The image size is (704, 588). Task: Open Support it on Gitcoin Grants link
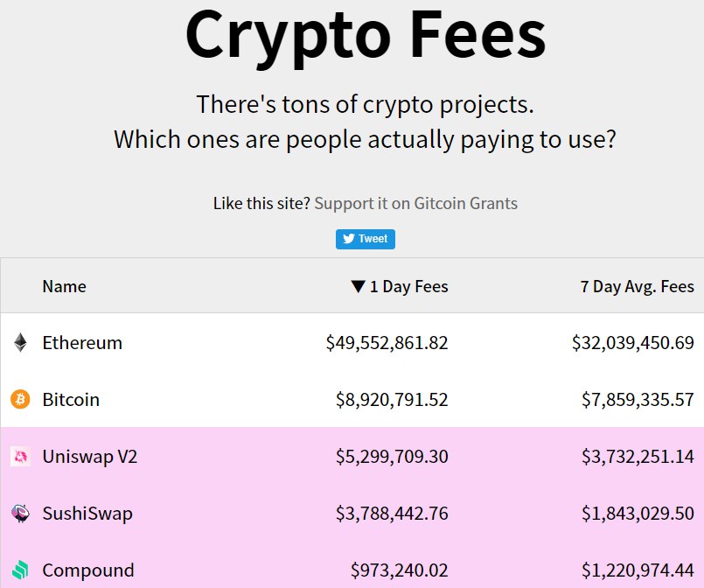(x=415, y=204)
